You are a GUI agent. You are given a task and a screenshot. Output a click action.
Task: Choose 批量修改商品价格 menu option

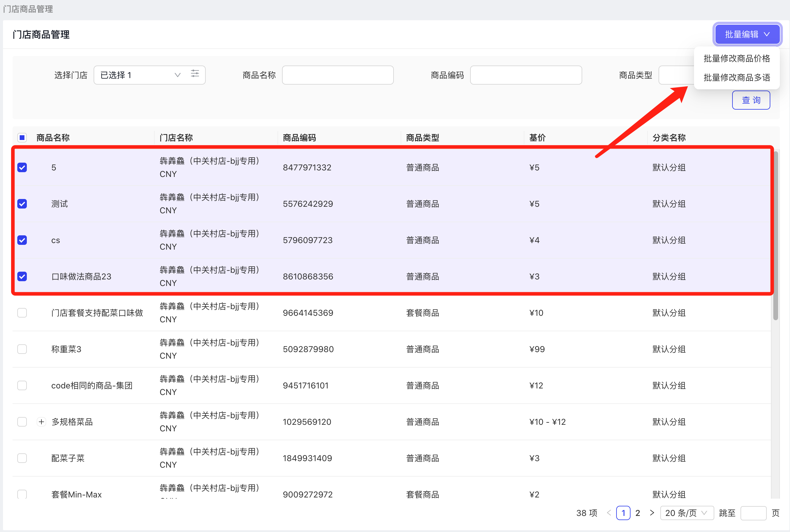[737, 58]
